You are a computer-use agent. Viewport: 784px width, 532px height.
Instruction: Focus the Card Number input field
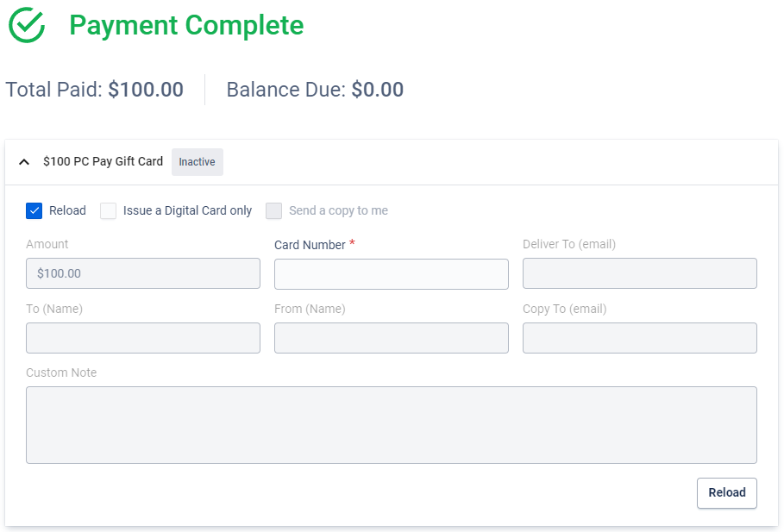click(392, 274)
